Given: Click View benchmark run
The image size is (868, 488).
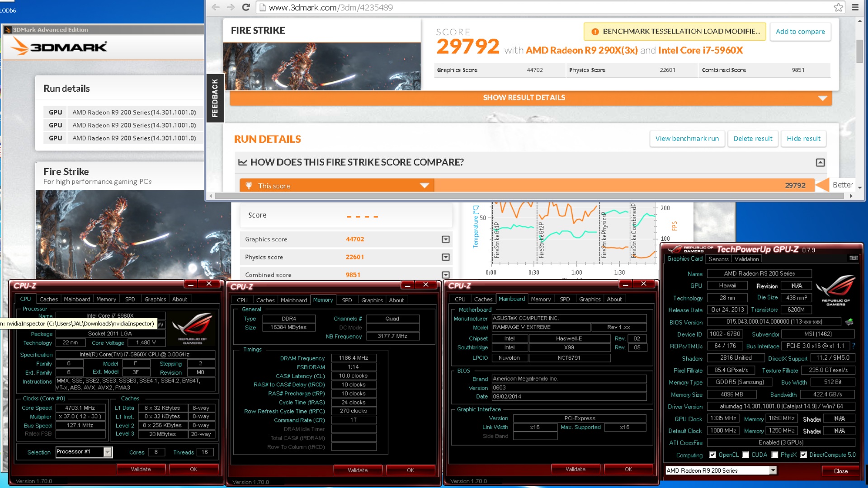Looking at the screenshot, I should 687,139.
